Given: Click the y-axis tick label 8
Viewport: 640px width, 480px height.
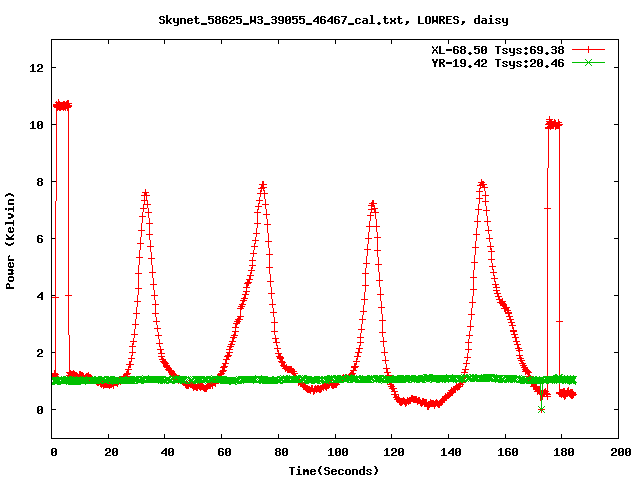Looking at the screenshot, I should coord(40,182).
